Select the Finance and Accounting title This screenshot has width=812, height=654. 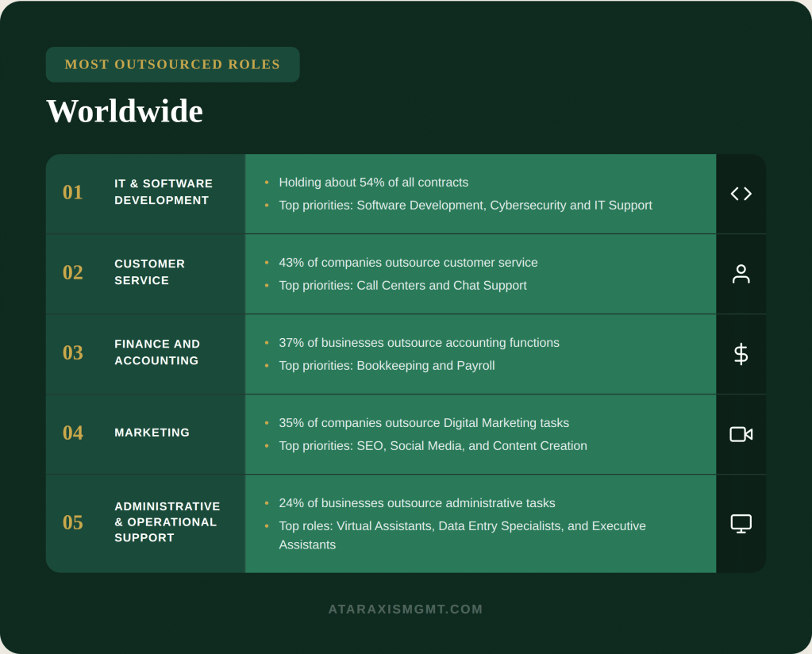click(x=157, y=352)
